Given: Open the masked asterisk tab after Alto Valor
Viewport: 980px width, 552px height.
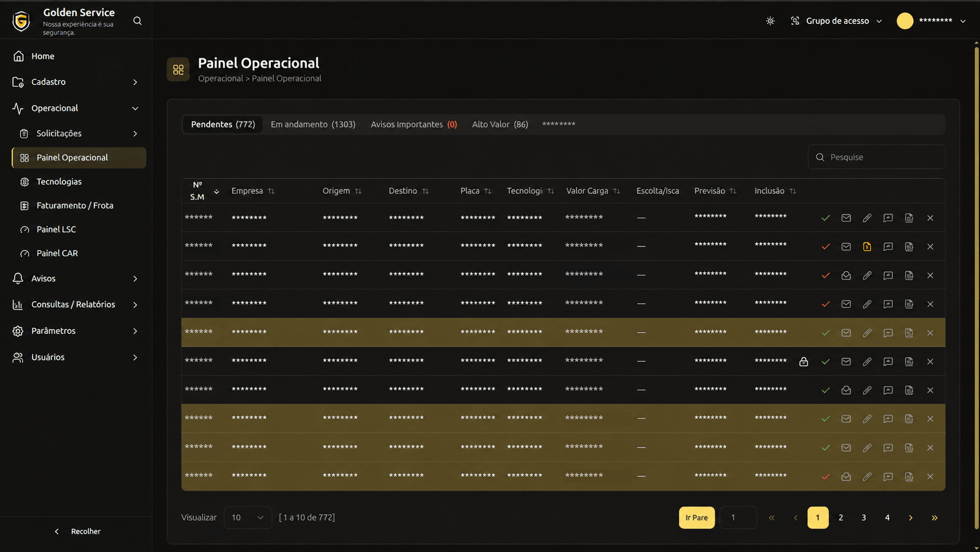Looking at the screenshot, I should (559, 124).
